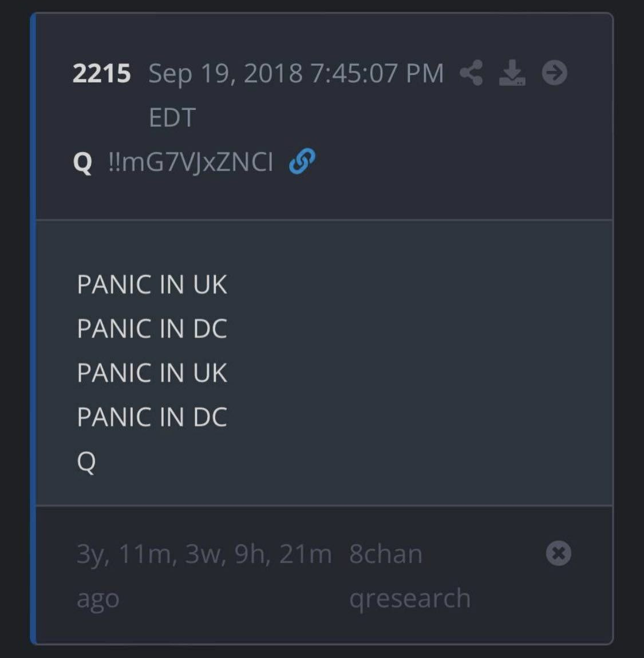This screenshot has width=644, height=658.
Task: Click the Sep 19, 2018 timestamp
Action: click(296, 73)
